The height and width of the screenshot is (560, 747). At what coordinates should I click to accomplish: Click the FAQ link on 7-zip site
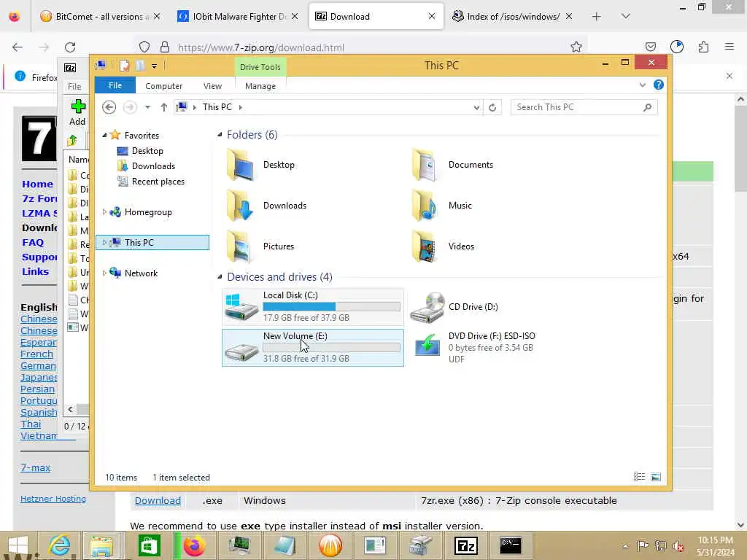pyautogui.click(x=33, y=242)
